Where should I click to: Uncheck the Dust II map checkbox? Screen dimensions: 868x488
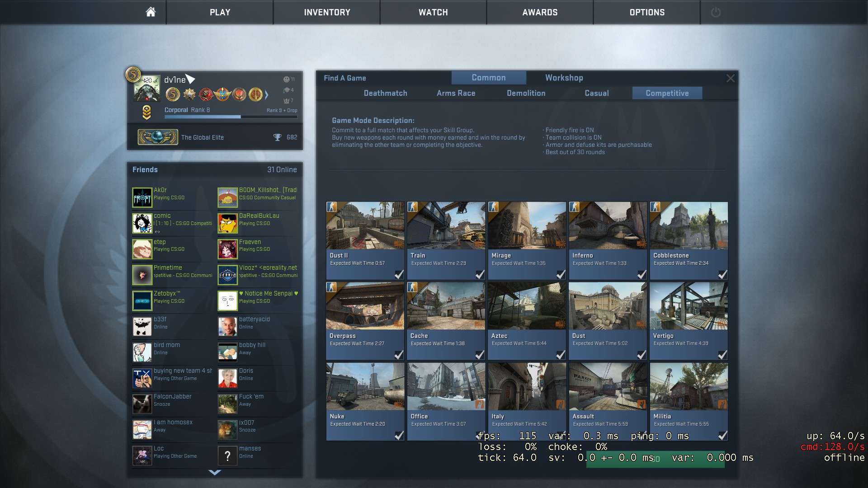point(399,274)
